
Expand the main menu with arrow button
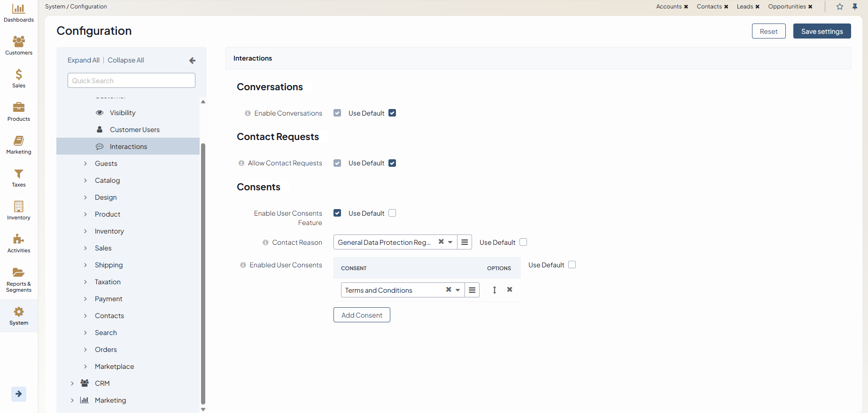[19, 394]
